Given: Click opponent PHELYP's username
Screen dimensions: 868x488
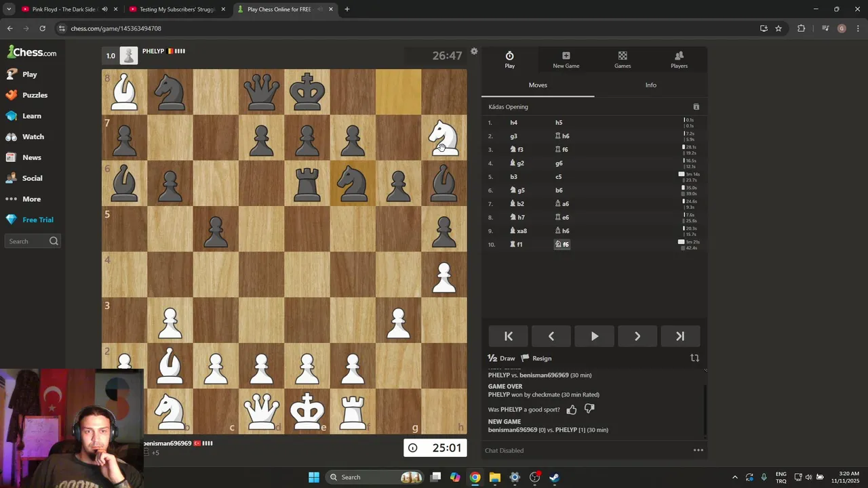Looking at the screenshot, I should click(x=153, y=52).
